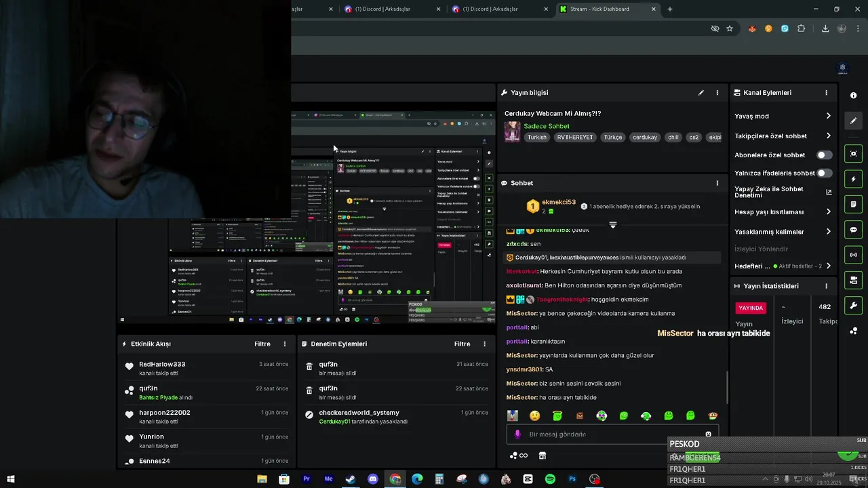
Task: Click the YAYINDA live status badge
Action: tap(751, 308)
